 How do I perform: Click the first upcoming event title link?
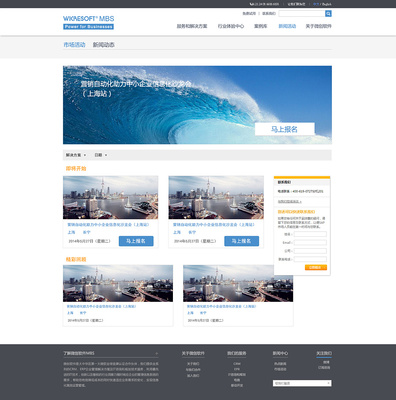click(108, 225)
